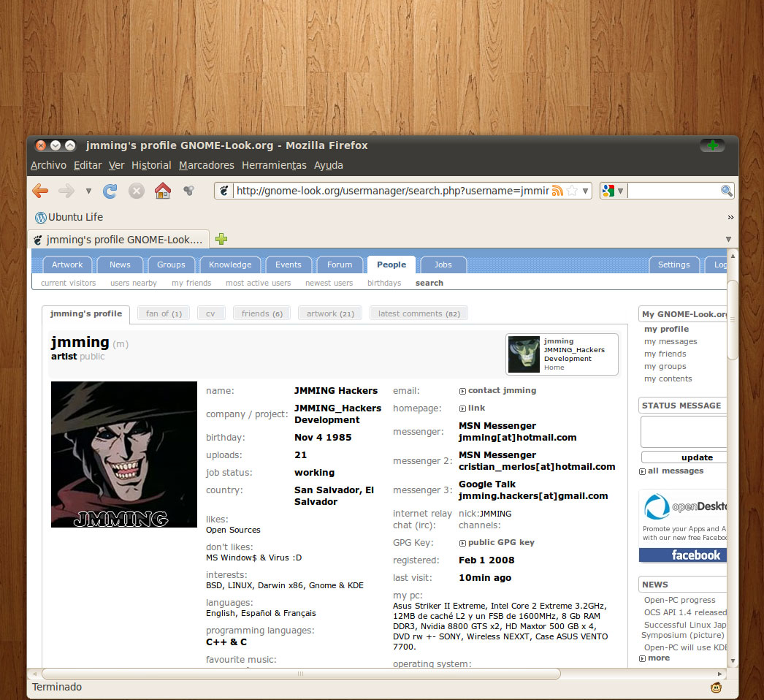The image size is (764, 700).
Task: Go back with the orange arrow
Action: point(40,191)
